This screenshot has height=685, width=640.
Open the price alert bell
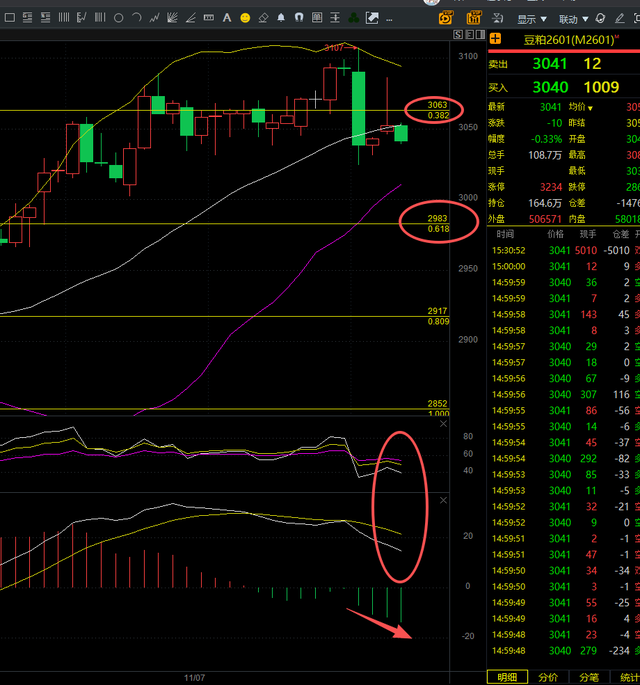pyautogui.click(x=281, y=18)
